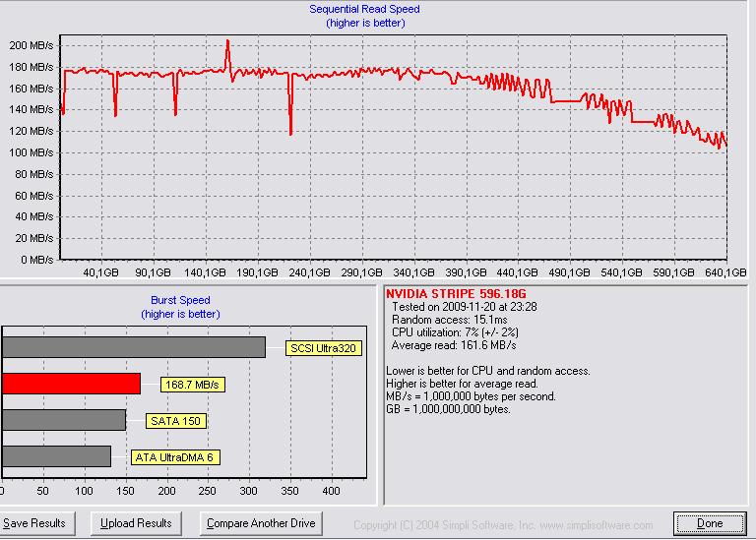Close the benchmark with the Done button
Screen dimensions: 756x540
(x=710, y=523)
